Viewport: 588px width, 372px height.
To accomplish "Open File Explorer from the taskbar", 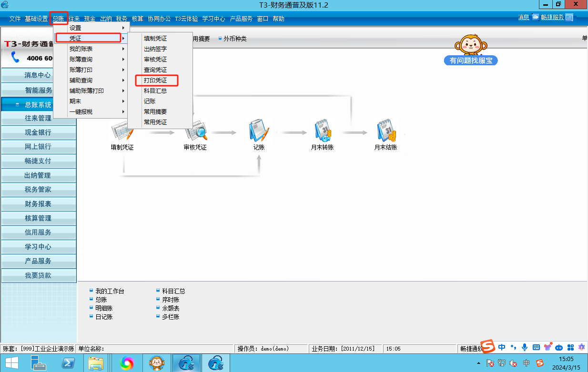I will [x=96, y=363].
